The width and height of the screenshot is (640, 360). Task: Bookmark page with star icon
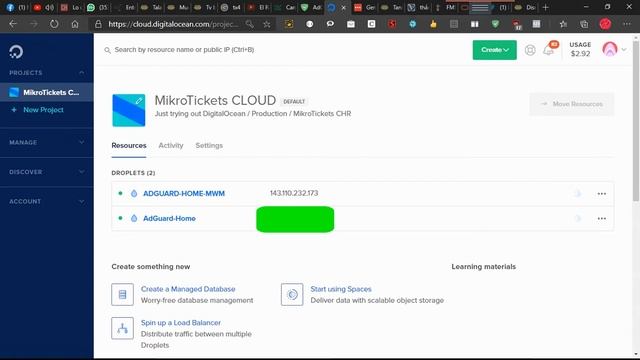(267, 24)
